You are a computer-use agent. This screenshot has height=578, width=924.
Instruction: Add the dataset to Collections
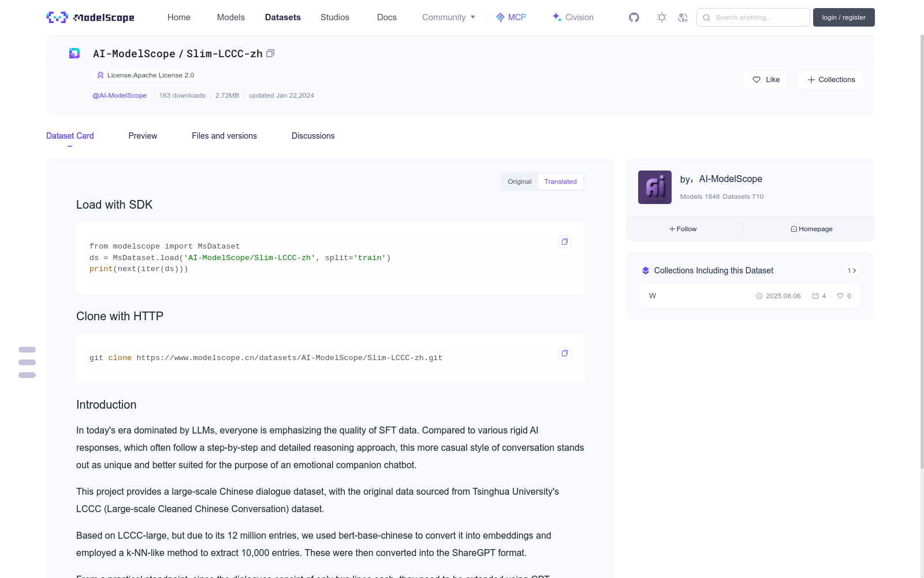(830, 80)
